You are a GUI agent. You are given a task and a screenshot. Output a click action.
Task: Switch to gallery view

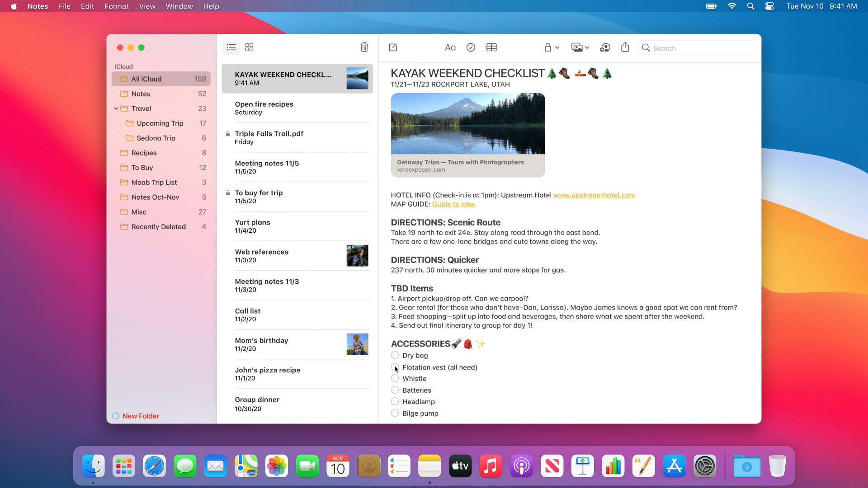pos(249,47)
